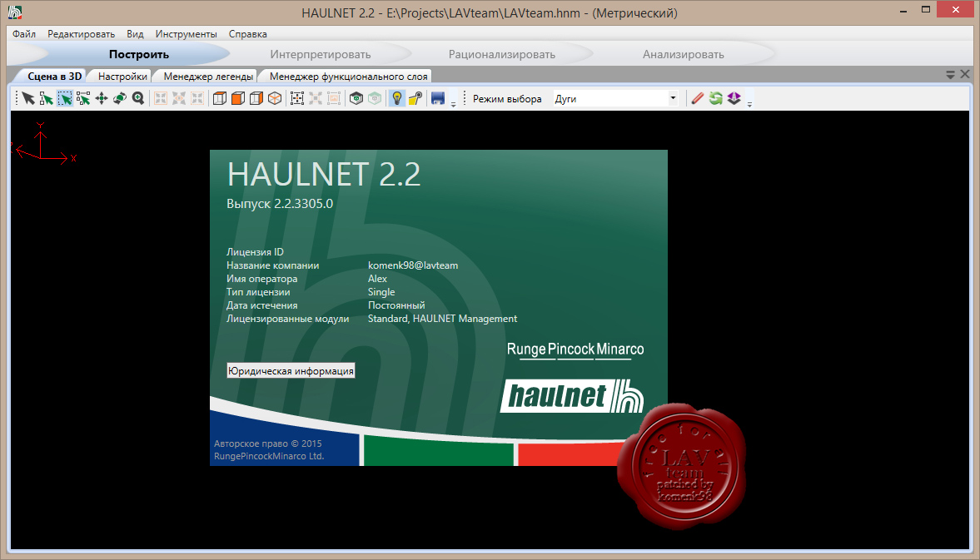Go to the Интерпретировать workflow step
This screenshot has height=560, width=980.
(320, 54)
